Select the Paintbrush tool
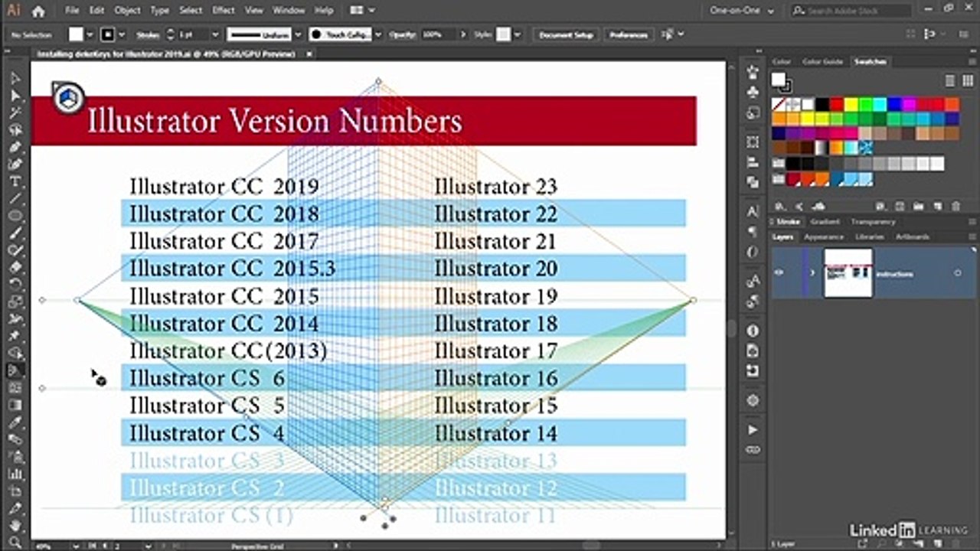Image resolution: width=980 pixels, height=551 pixels. coord(15,233)
